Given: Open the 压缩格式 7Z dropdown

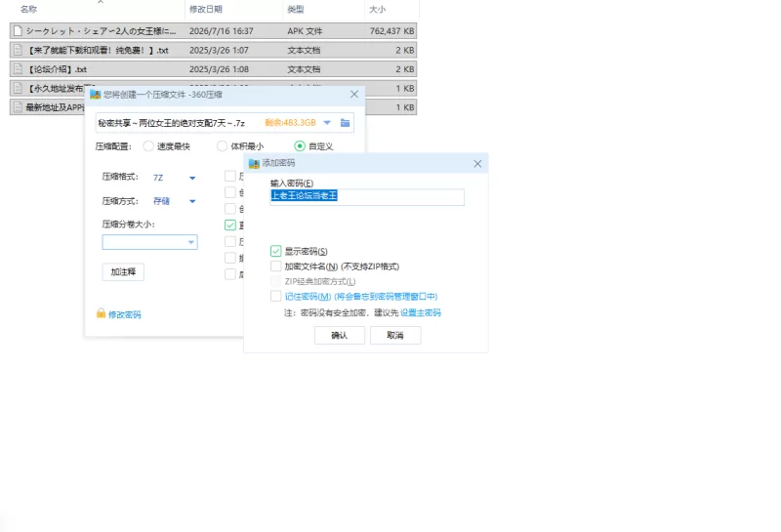Looking at the screenshot, I should (192, 178).
